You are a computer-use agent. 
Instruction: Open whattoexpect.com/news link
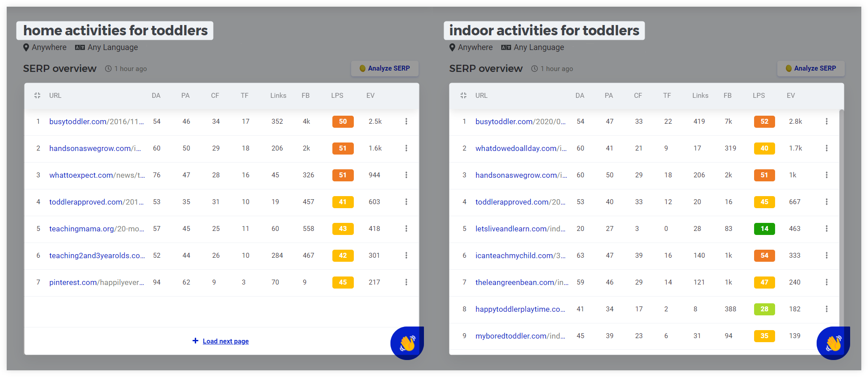tap(97, 175)
